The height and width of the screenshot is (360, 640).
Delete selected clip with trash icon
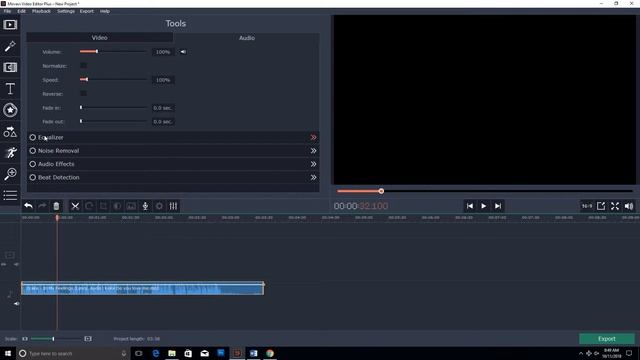click(56, 206)
